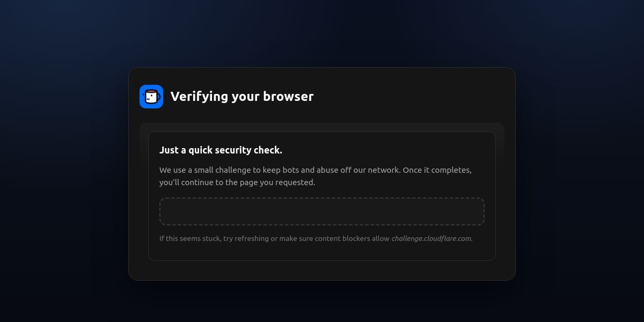
Task: Click the word "Verifying" in the title
Action: click(x=199, y=97)
